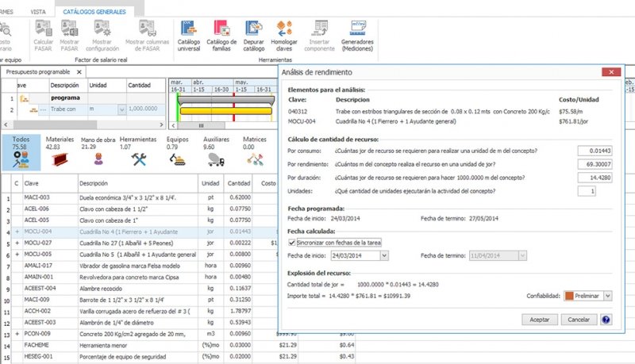Open Catálogo de familias tool
Image resolution: width=635 pixels, height=364 pixels.
pos(221,35)
